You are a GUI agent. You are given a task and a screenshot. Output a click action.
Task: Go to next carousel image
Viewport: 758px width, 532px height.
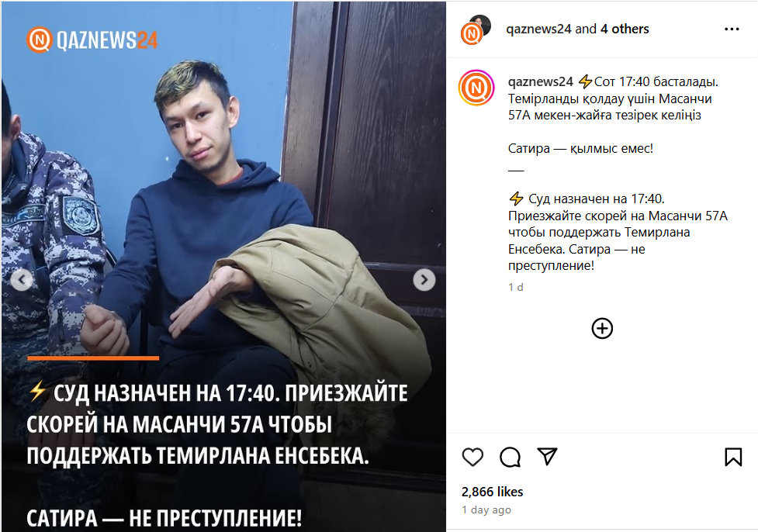[424, 280]
